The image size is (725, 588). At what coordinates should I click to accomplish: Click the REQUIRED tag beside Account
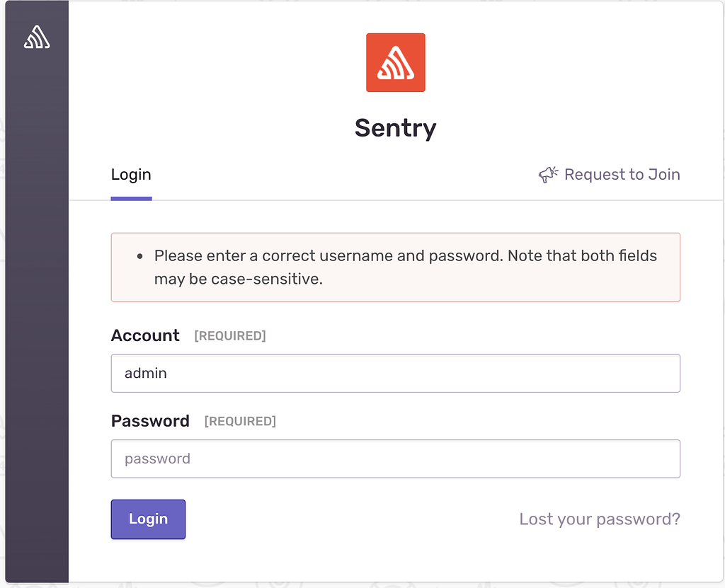pos(230,336)
